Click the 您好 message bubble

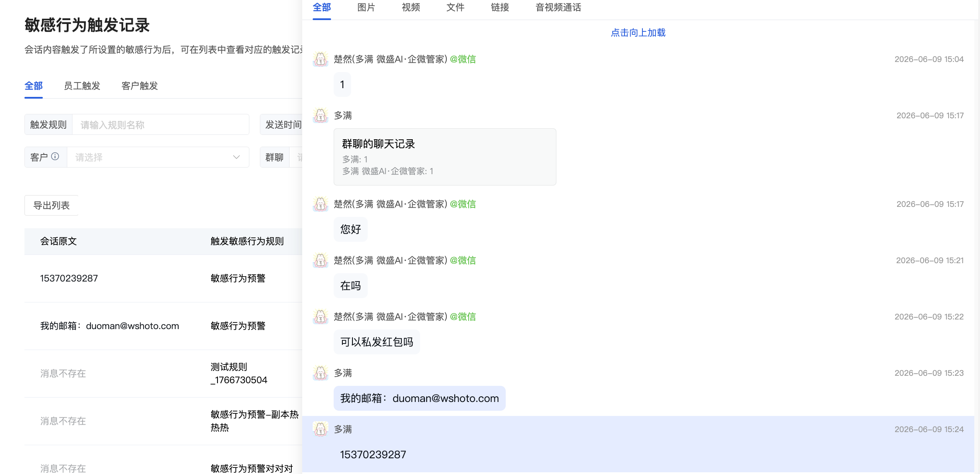351,229
